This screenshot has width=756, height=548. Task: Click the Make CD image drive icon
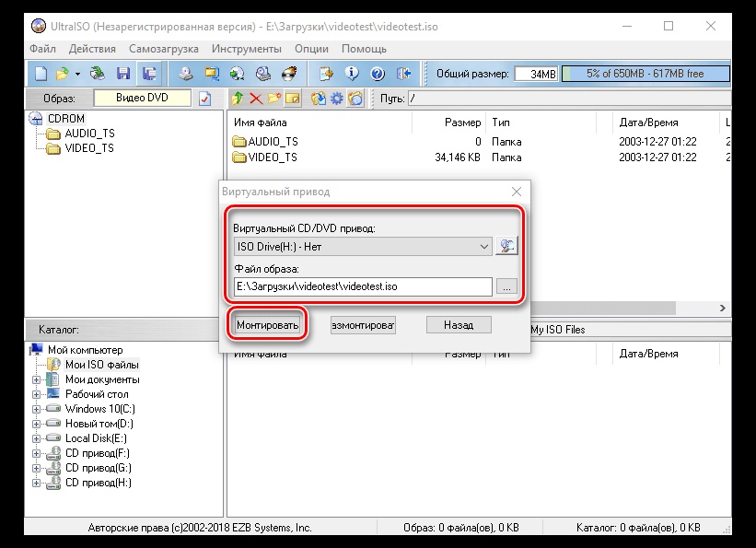(x=186, y=74)
